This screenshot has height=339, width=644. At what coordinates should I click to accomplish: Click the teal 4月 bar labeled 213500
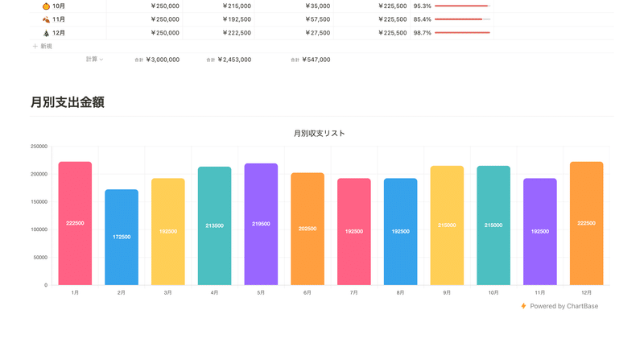click(x=214, y=225)
